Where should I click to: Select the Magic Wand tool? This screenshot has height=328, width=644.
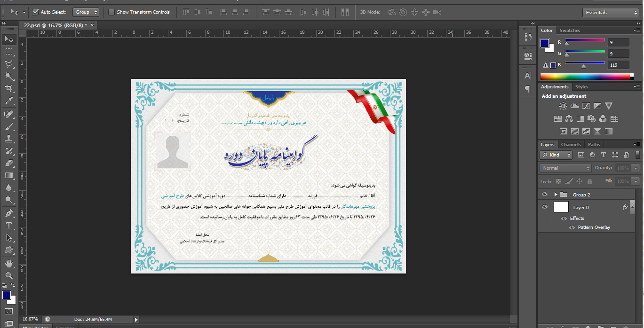pyautogui.click(x=9, y=76)
